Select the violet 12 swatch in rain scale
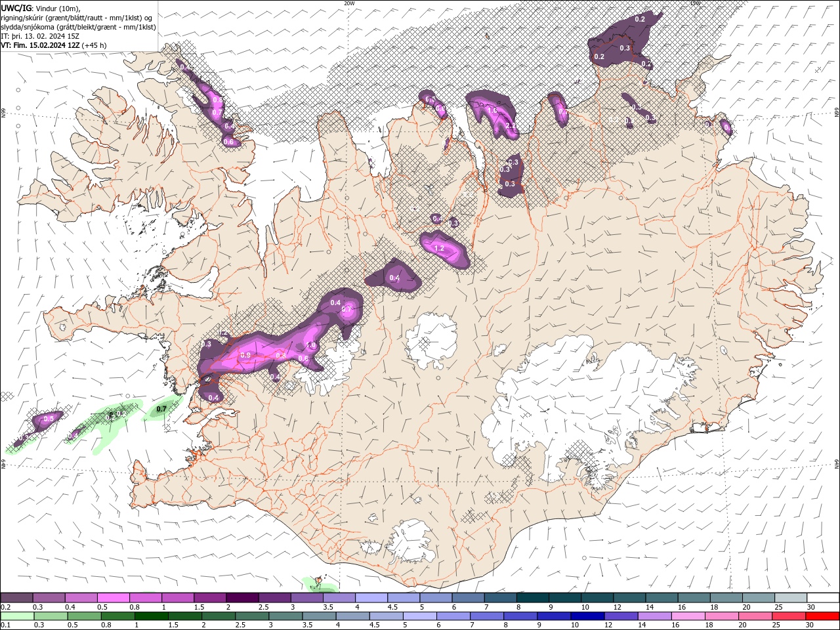This screenshot has height=630, width=840. click(x=621, y=616)
